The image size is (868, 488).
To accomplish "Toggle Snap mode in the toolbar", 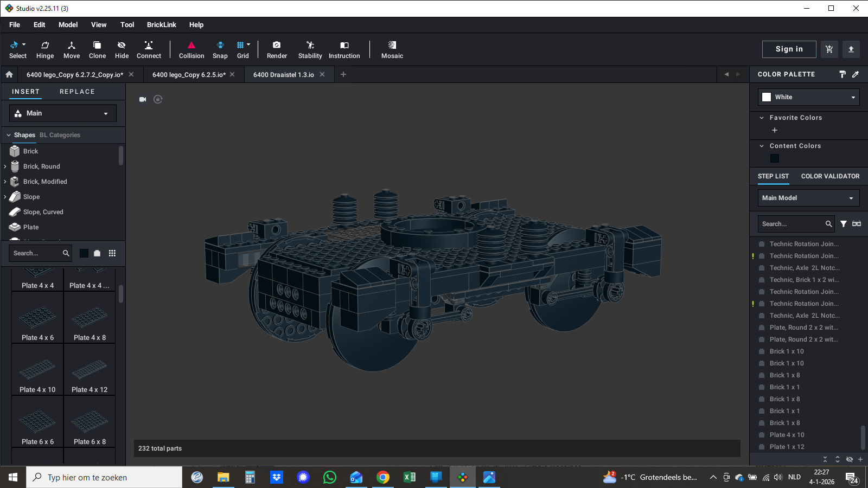I will click(x=220, y=49).
